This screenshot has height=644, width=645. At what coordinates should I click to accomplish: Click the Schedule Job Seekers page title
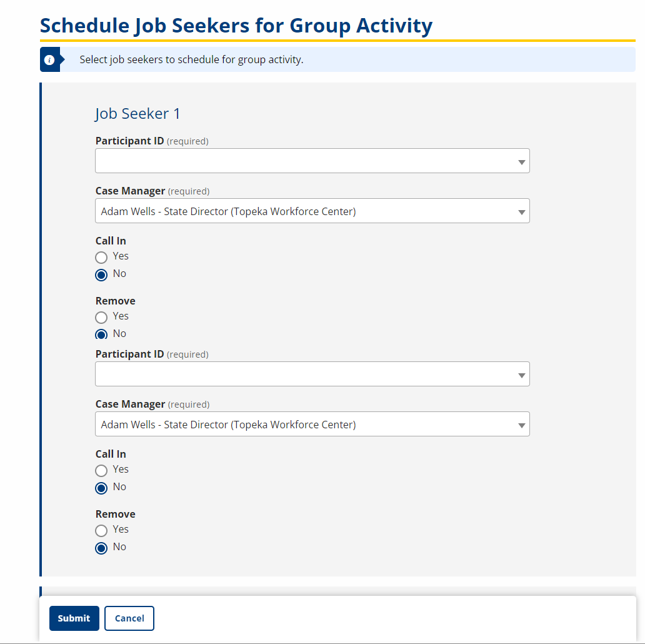click(236, 26)
